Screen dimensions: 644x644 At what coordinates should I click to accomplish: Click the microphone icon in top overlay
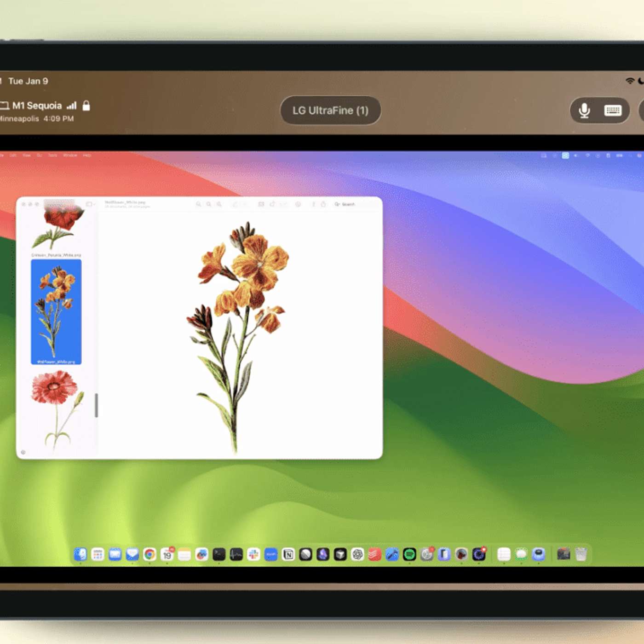584,110
